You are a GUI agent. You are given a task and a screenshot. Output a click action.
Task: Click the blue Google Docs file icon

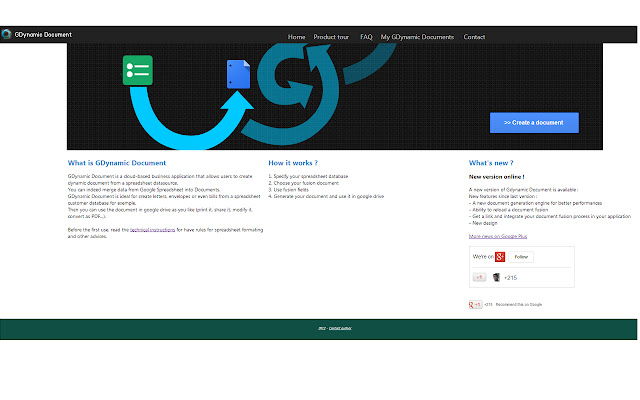click(x=238, y=74)
